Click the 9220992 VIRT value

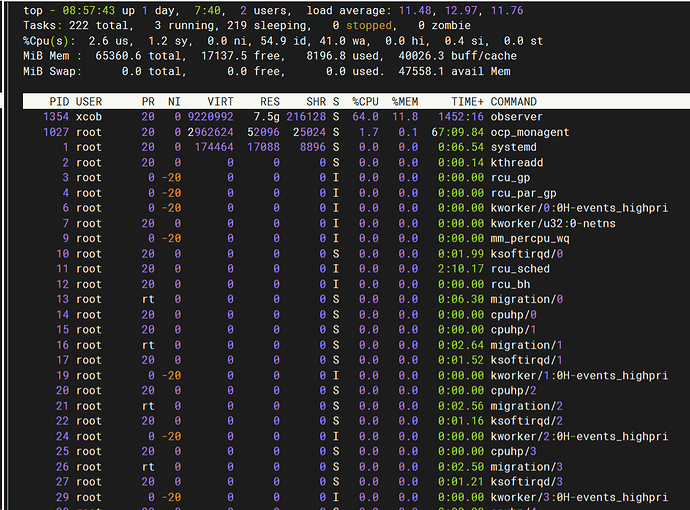[x=210, y=117]
